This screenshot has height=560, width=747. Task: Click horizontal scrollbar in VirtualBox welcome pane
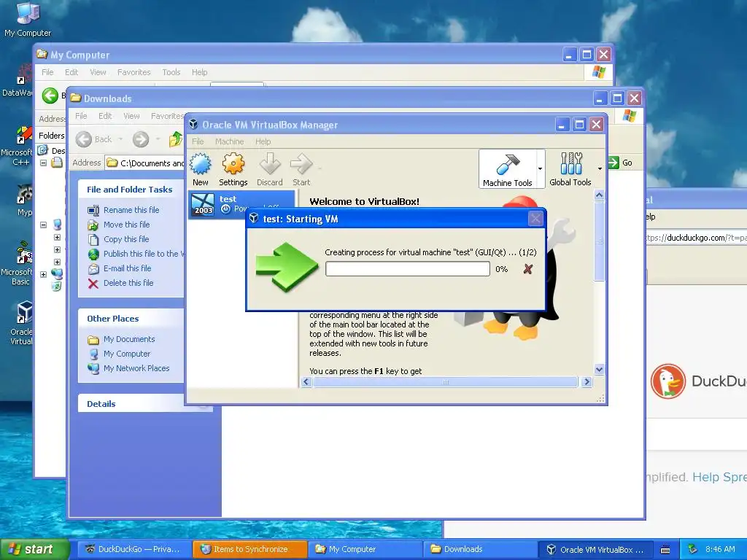coord(446,382)
